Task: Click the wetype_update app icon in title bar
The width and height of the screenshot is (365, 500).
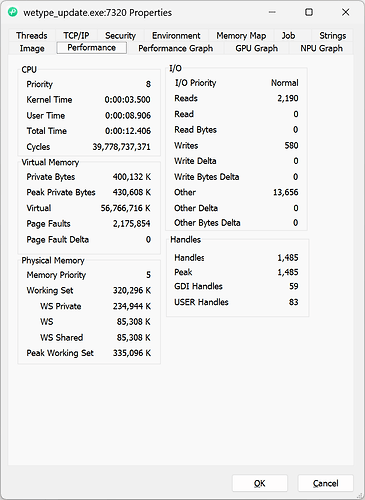Action: [13, 12]
